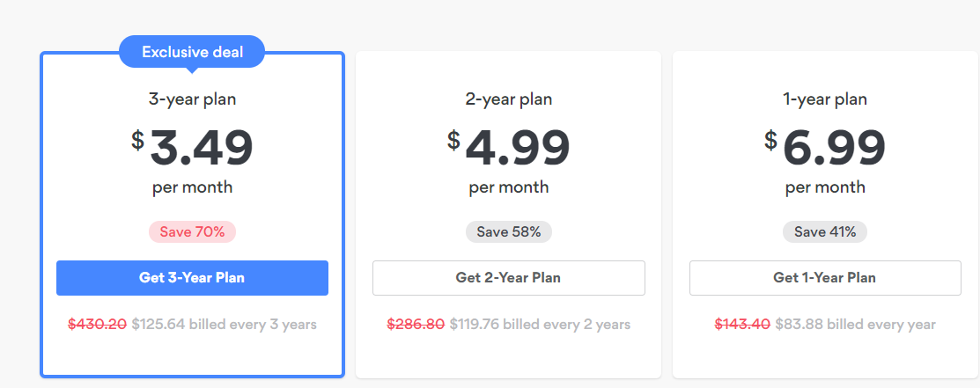Select the 1-year plan title
The width and height of the screenshot is (980, 388).
point(825,99)
